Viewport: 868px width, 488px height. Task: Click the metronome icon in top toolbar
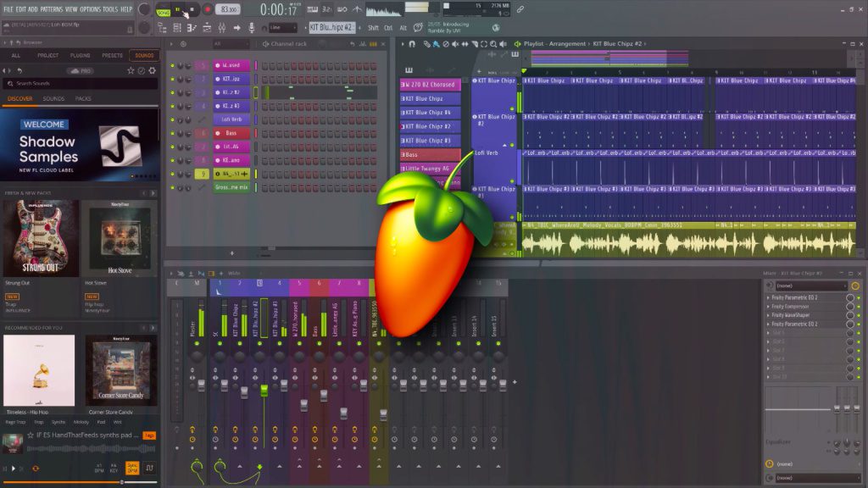coord(357,9)
